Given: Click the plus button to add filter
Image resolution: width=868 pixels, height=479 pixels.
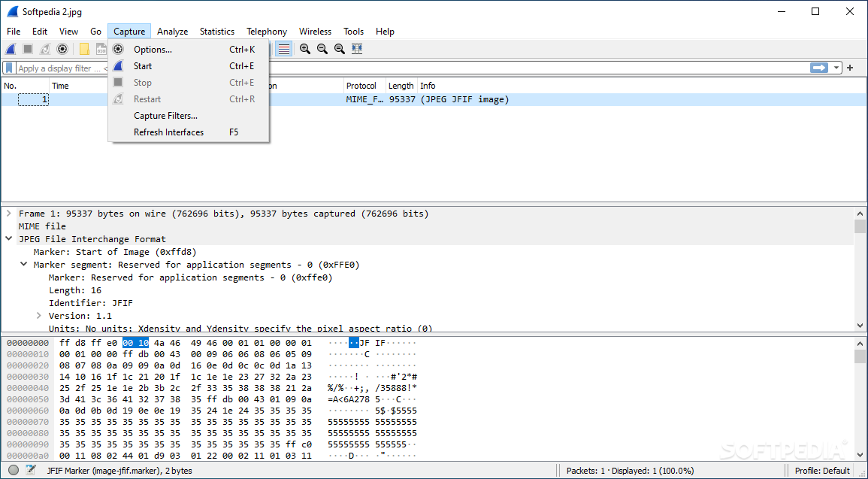Looking at the screenshot, I should tap(850, 68).
